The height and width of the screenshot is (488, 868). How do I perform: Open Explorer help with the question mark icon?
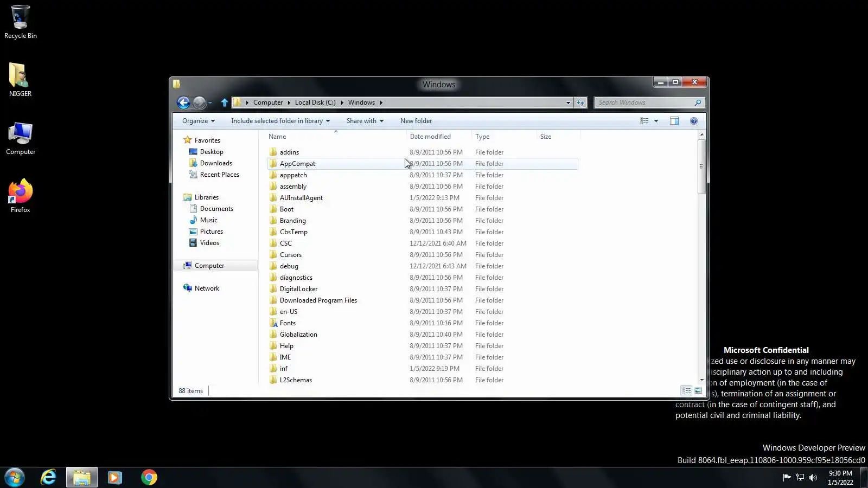(x=693, y=121)
